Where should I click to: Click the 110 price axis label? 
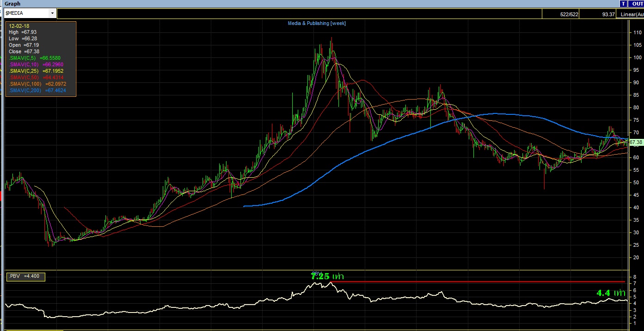click(x=637, y=32)
